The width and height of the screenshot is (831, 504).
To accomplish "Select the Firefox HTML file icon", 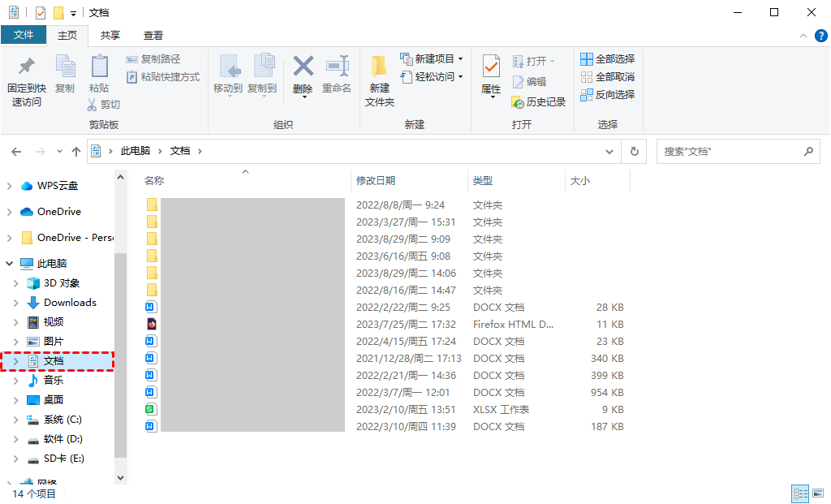I will (152, 324).
